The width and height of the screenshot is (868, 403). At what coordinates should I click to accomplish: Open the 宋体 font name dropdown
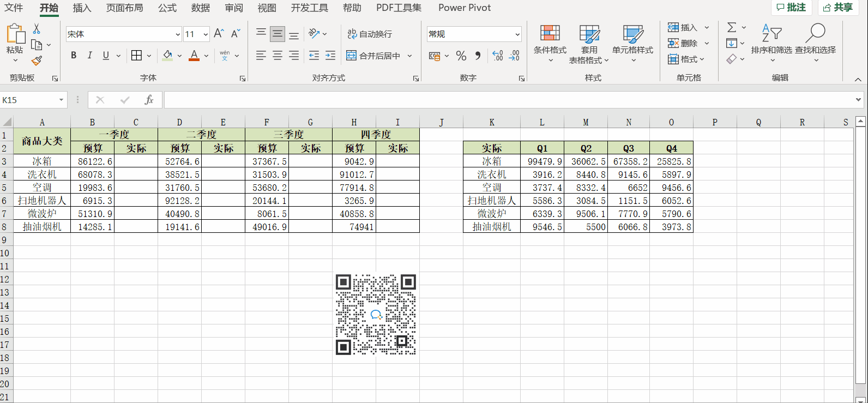178,34
